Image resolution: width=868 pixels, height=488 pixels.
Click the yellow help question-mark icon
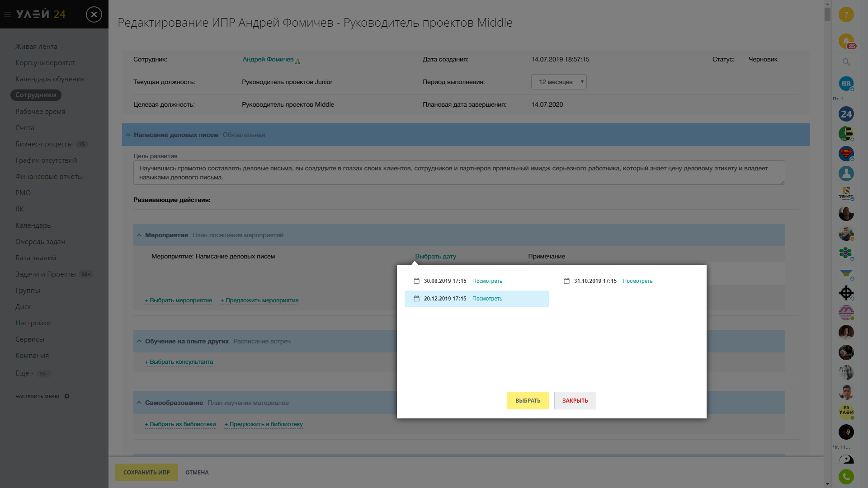coord(846,14)
